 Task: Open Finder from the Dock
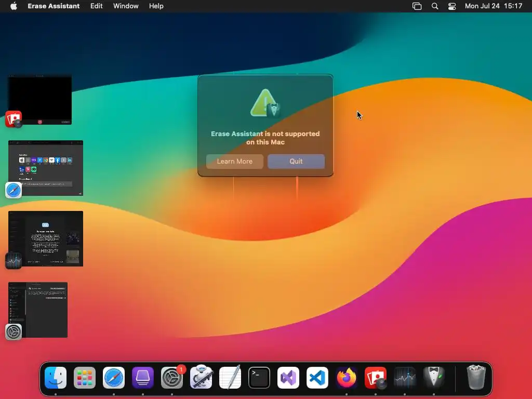pyautogui.click(x=56, y=378)
